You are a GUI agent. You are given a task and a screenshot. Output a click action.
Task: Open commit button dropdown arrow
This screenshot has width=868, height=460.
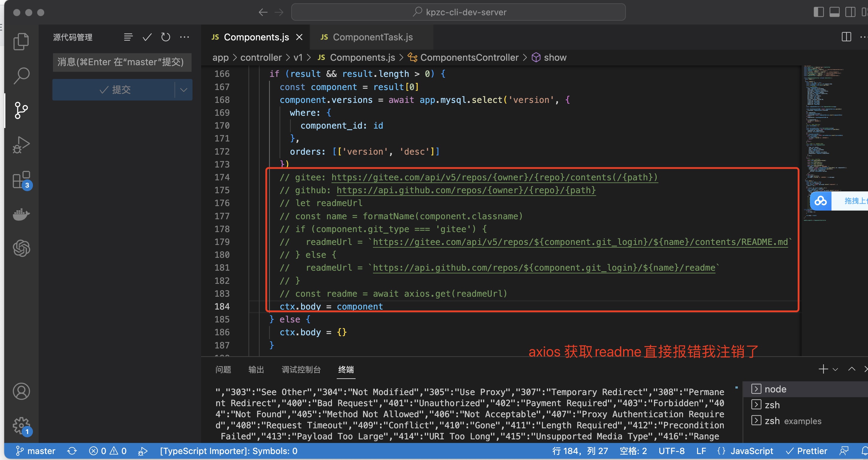click(184, 89)
